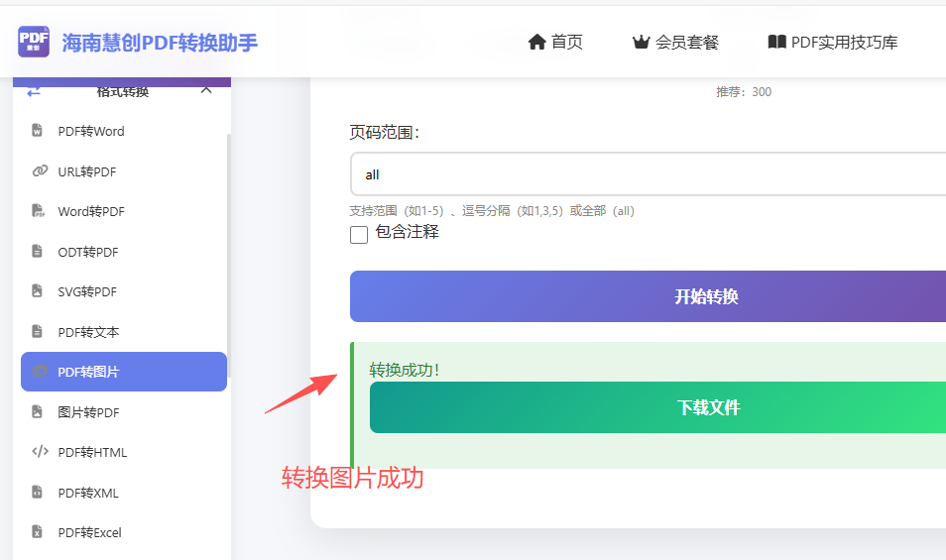Screen dimensions: 946x560
Task: Collapse the 格式转换 section chevron
Action: click(x=206, y=90)
